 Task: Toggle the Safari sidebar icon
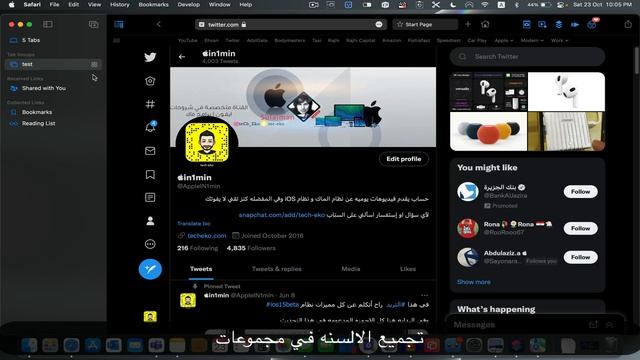(x=48, y=24)
